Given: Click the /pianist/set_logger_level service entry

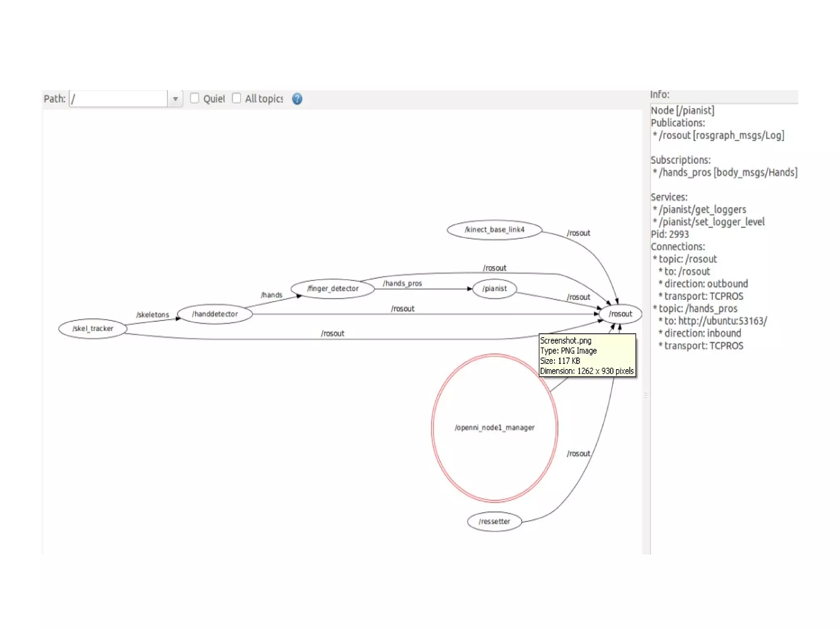Looking at the screenshot, I should (711, 222).
